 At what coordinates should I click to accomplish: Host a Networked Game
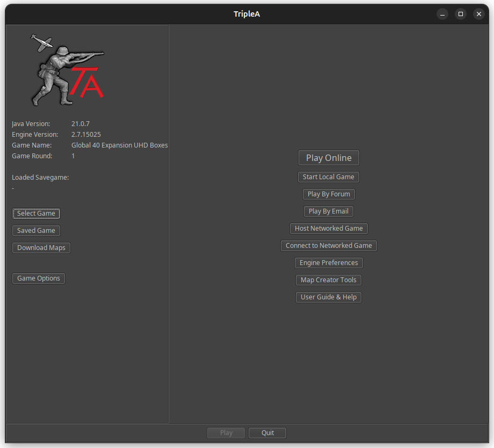(x=328, y=228)
